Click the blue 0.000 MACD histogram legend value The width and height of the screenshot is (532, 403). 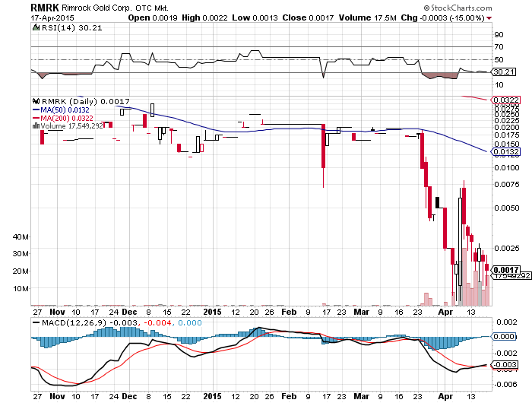click(x=190, y=322)
